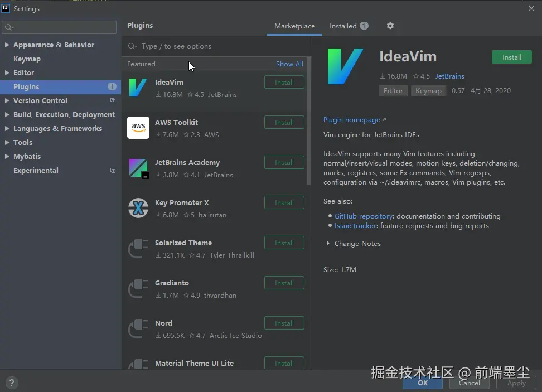Image resolution: width=542 pixels, height=392 pixels.
Task: Install IdeaVim from the list row
Action: click(284, 83)
